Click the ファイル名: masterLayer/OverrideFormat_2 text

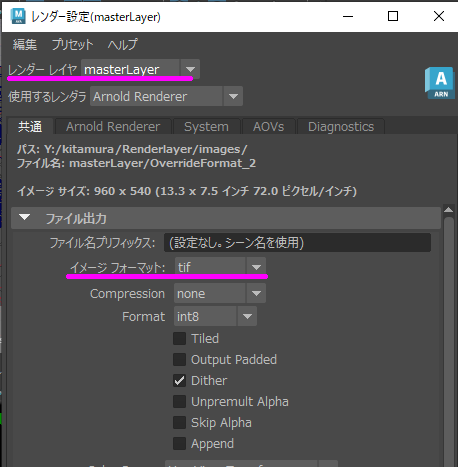[136, 163]
